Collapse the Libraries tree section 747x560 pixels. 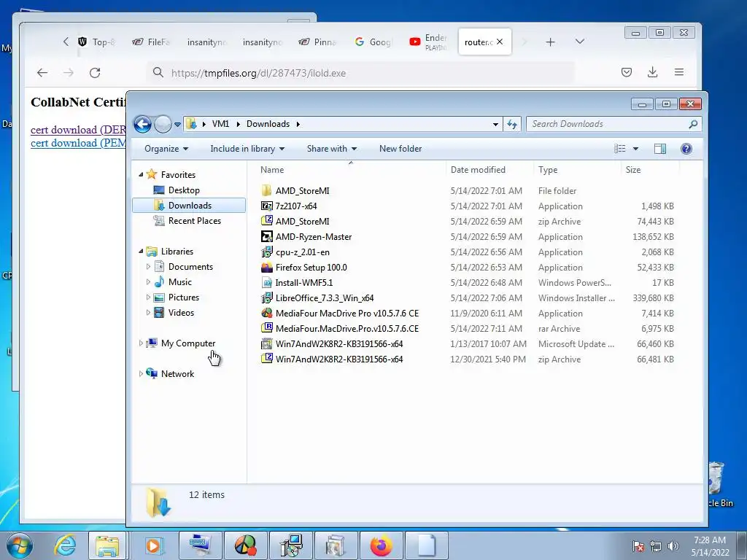coord(141,252)
